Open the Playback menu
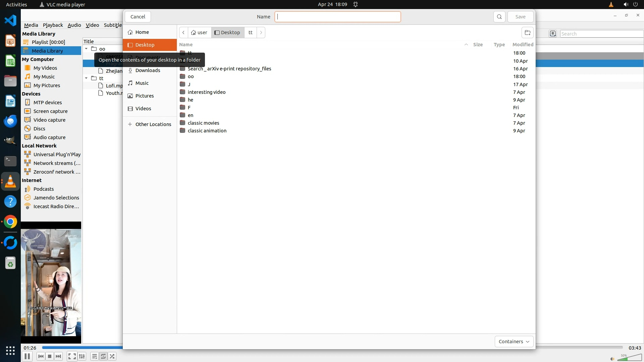 [53, 25]
